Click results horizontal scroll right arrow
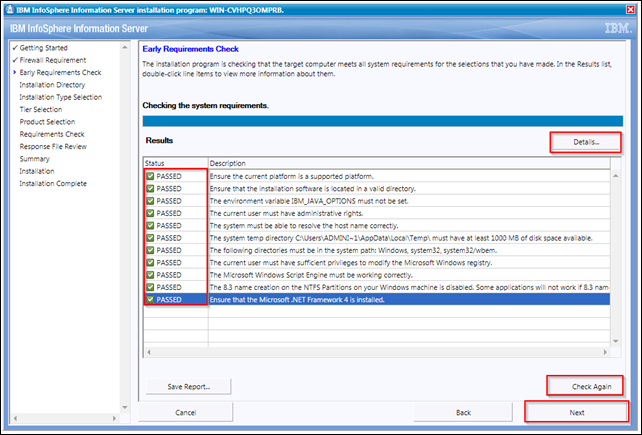 (x=605, y=352)
